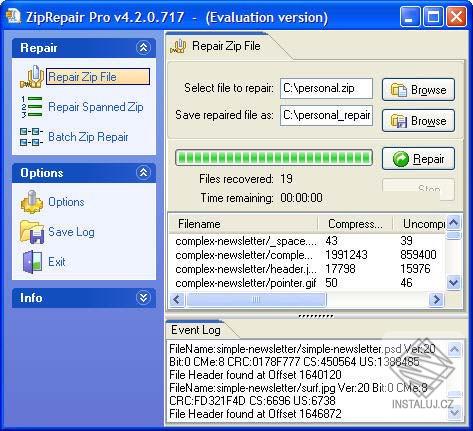Click file list scroll right arrow
The height and width of the screenshot is (431, 473).
tap(436, 299)
